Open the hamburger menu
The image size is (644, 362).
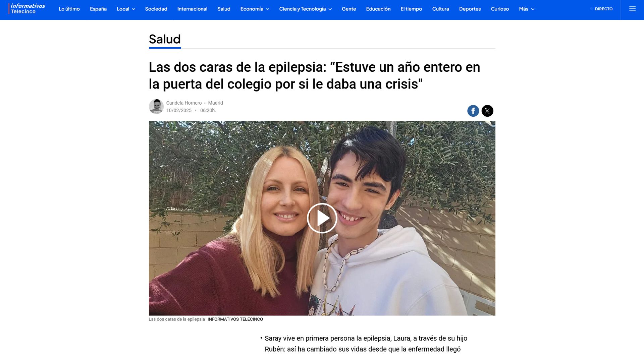pos(632,9)
